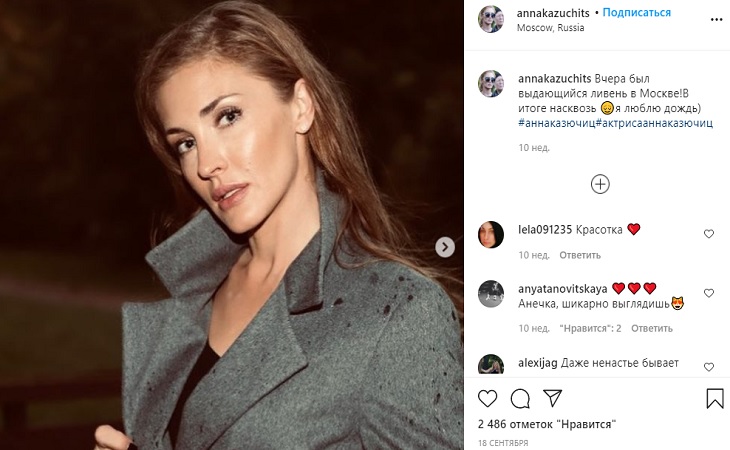Reply to the anyatanovitskaya comment
Viewport: 730px width, 450px height.
coord(652,328)
